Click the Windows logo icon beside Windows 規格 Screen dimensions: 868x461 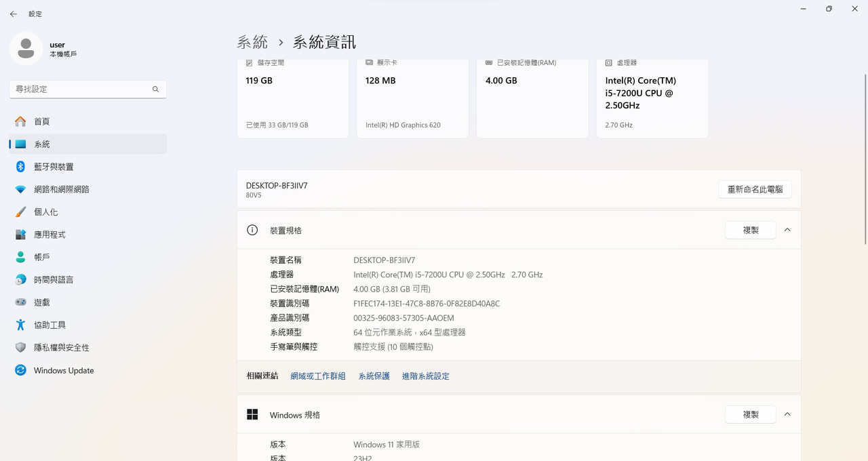click(252, 414)
